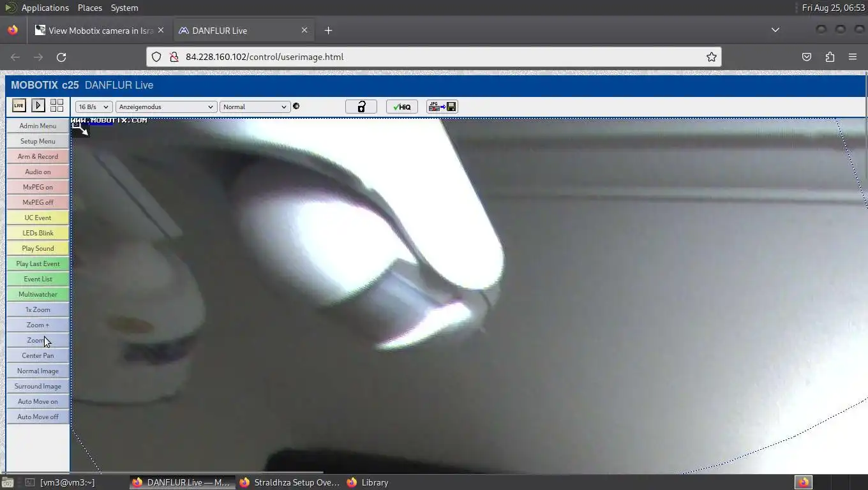Click the insecure connection lock icon
Screen dimensions: 868x490
[x=173, y=57]
